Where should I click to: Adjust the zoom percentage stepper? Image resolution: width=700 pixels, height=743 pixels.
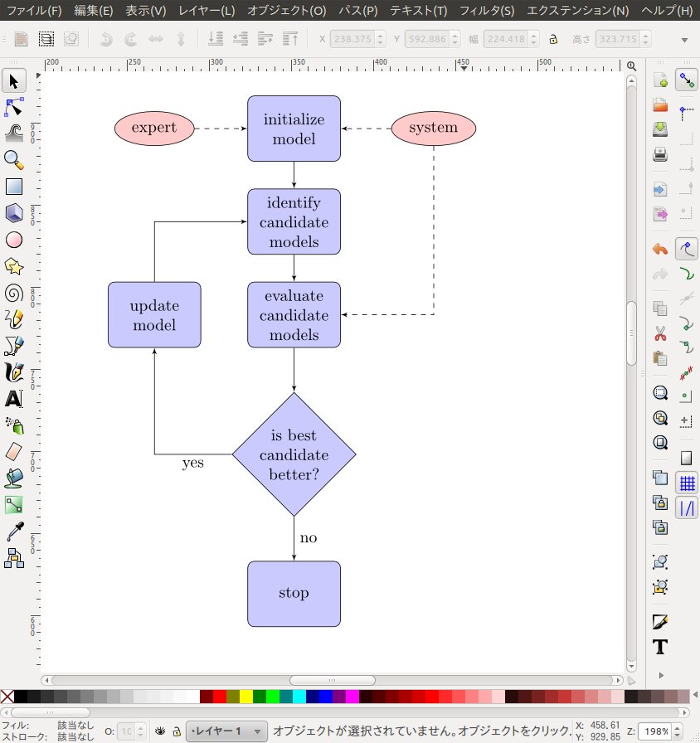point(678,731)
